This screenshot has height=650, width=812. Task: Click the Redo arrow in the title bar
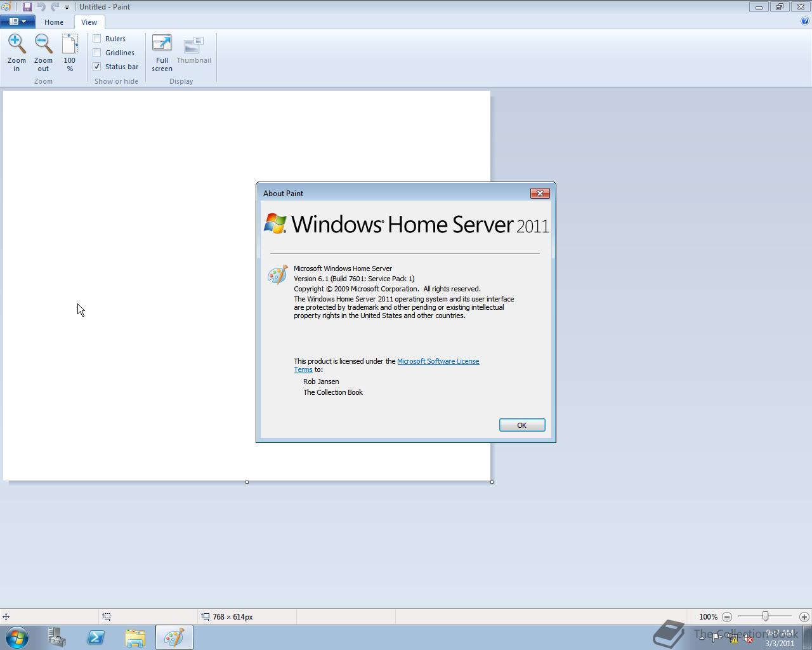[x=55, y=7]
